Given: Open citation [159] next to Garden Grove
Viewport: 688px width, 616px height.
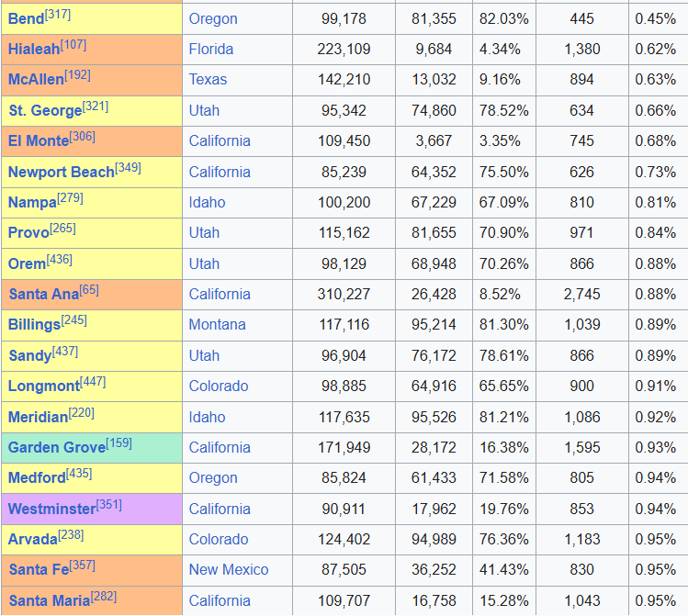Looking at the screenshot, I should click(x=118, y=443).
